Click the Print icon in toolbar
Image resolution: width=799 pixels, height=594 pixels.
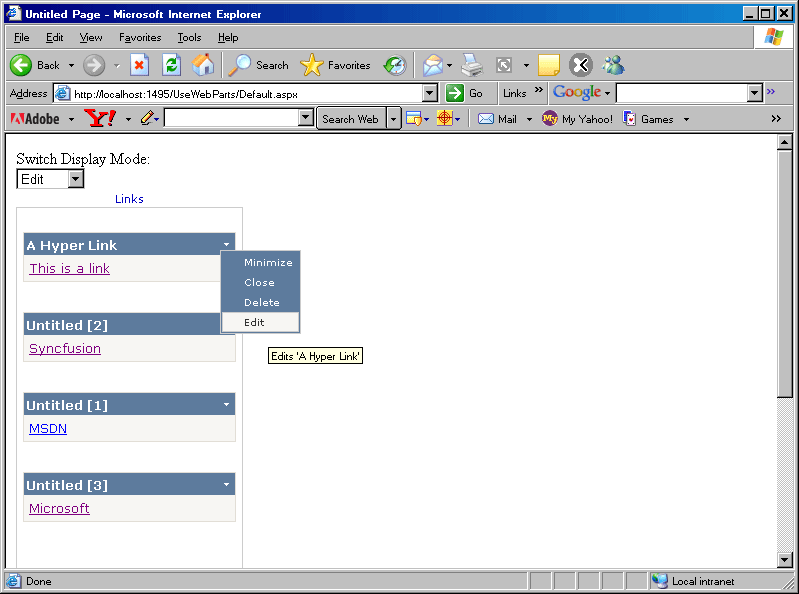pyautogui.click(x=472, y=65)
